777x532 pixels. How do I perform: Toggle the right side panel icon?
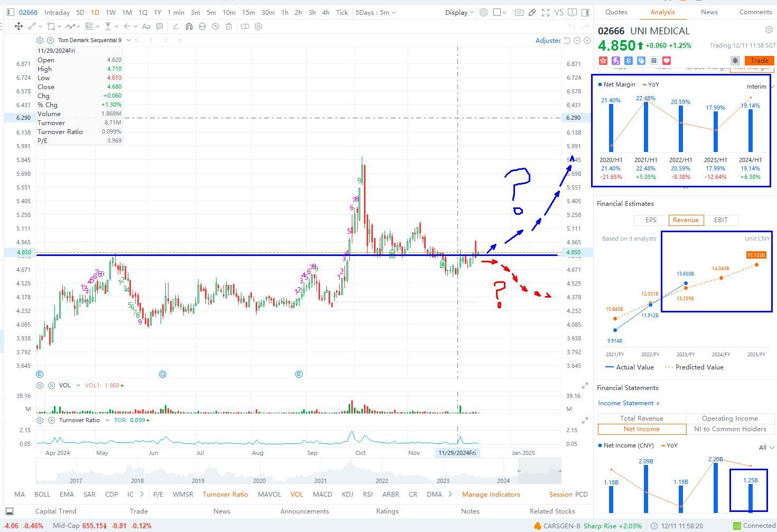[x=586, y=12]
